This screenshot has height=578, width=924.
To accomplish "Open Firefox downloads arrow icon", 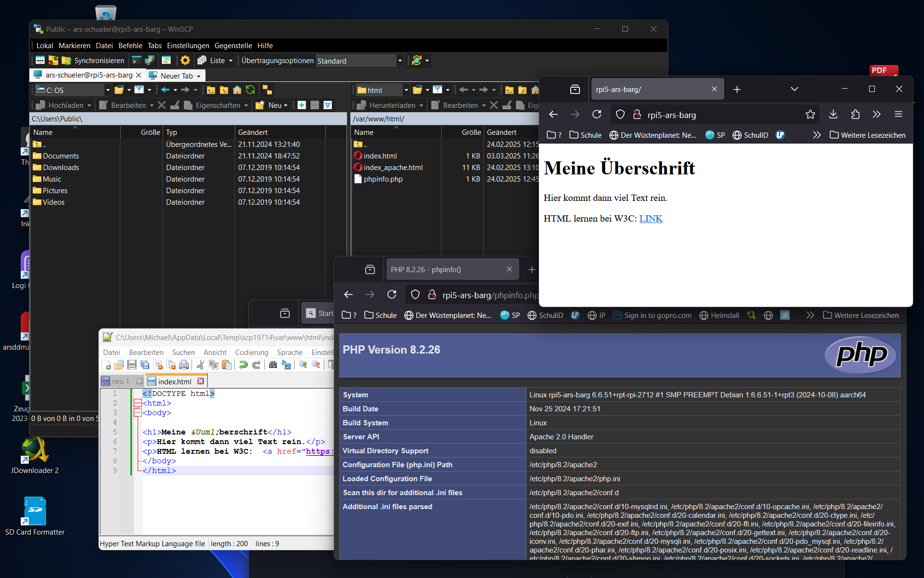I will coord(834,115).
